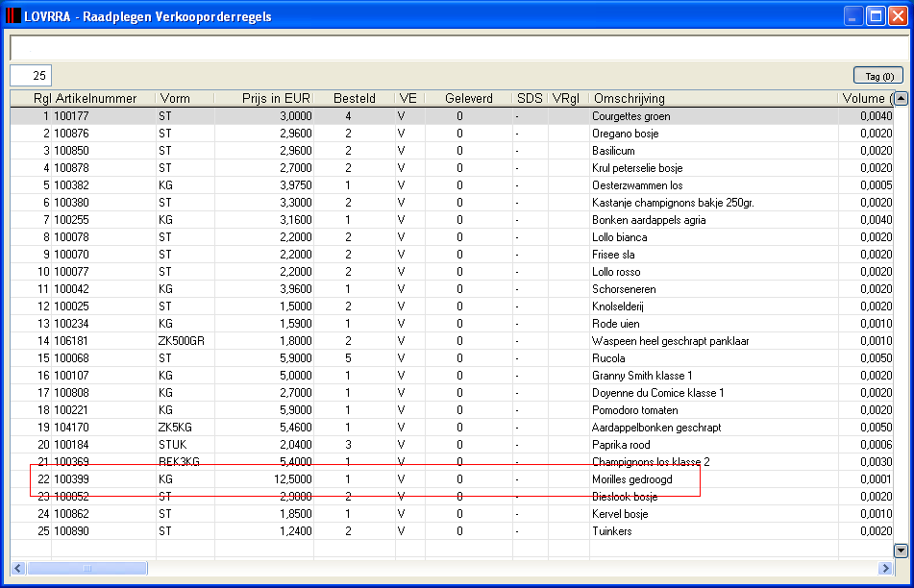Select Aardappelbonken geschrapt row
The width and height of the screenshot is (914, 588).
[452, 428]
